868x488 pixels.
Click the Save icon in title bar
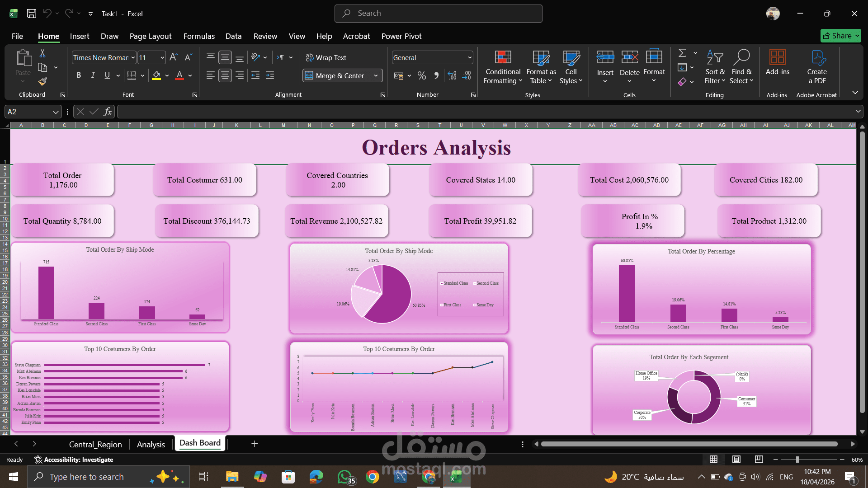32,14
